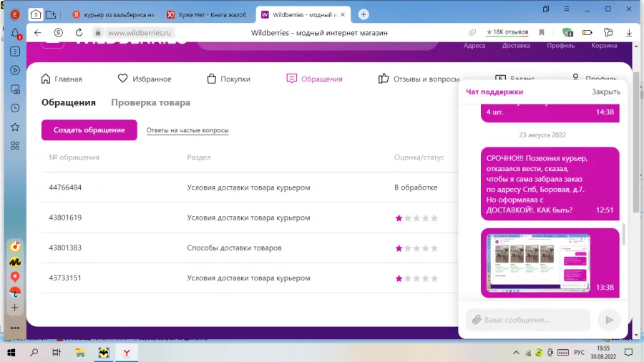Open Покупки shopping bag icon

pyautogui.click(x=212, y=79)
